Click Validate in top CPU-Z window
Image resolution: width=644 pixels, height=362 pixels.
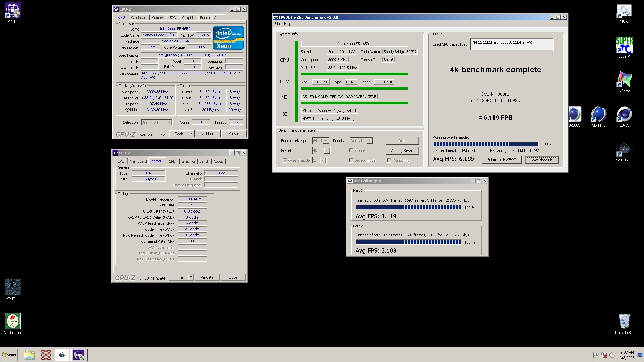208,134
